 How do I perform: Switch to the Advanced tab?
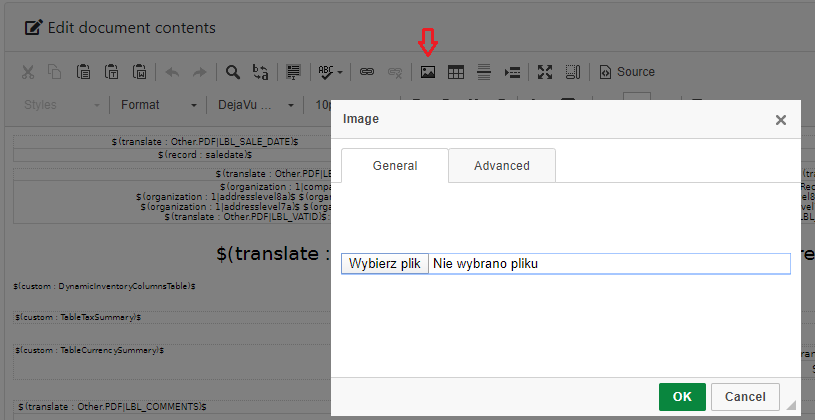pos(502,165)
